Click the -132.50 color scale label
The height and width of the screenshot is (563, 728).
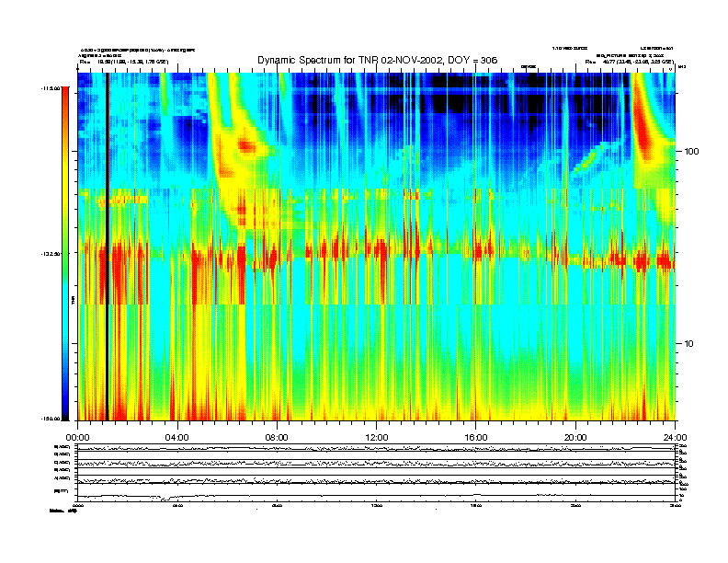coord(51,254)
